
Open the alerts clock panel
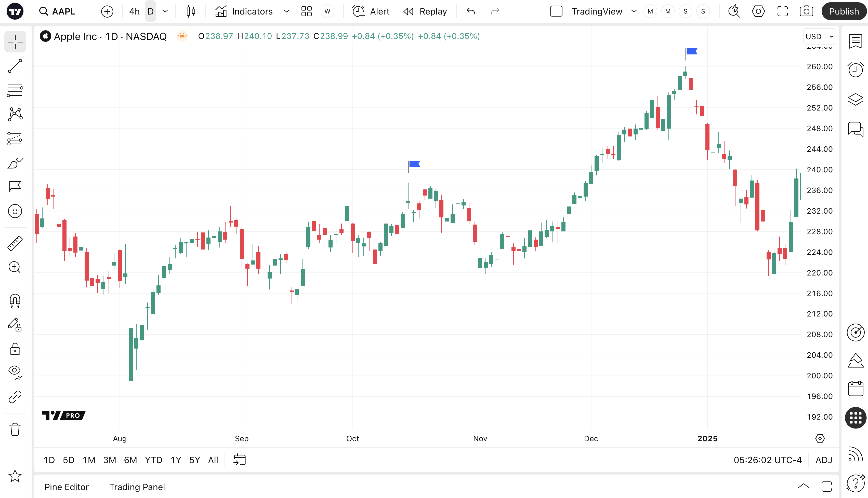(855, 70)
